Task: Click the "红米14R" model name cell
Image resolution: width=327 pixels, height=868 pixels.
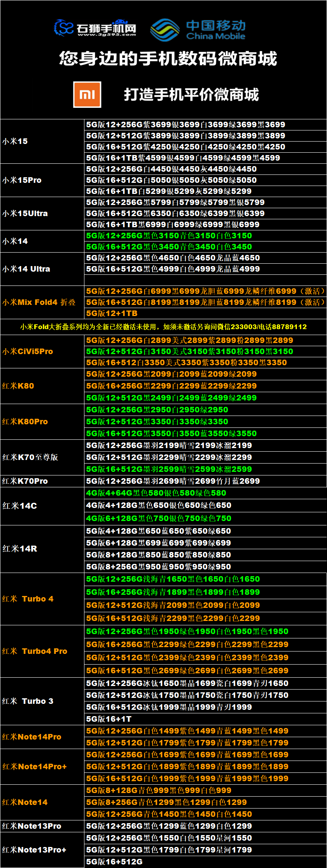Action: [x=42, y=549]
